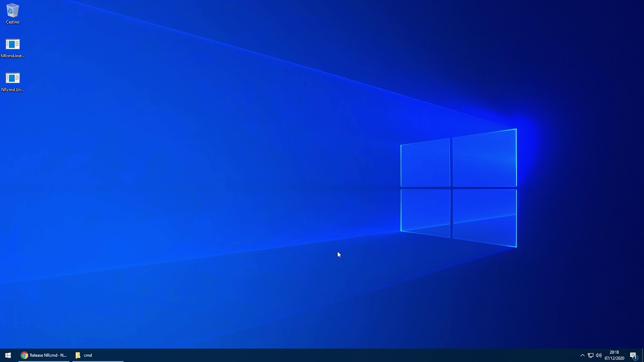Image resolution: width=644 pixels, height=362 pixels.
Task: Switch to Chrome Release NRcmd taskbar window
Action: 44,355
